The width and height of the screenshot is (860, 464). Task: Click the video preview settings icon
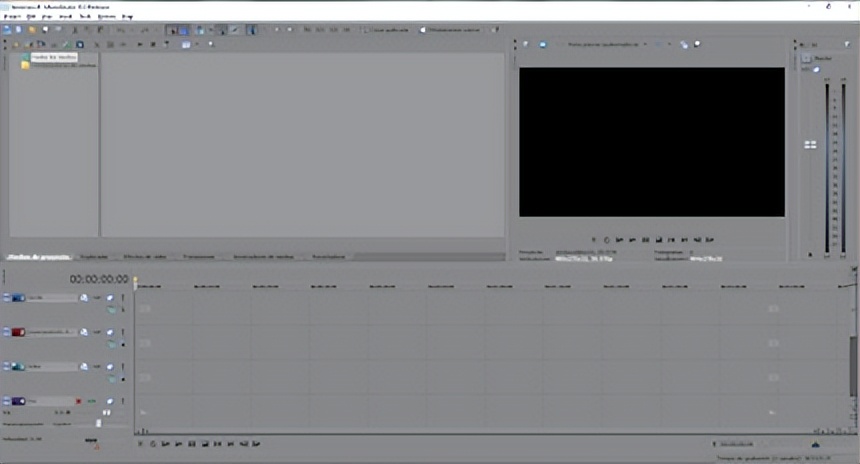526,44
